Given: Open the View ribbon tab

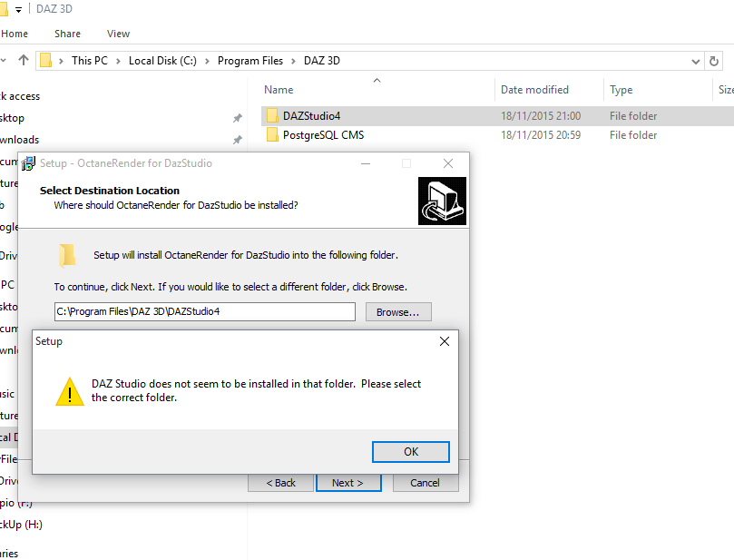Looking at the screenshot, I should coord(118,34).
